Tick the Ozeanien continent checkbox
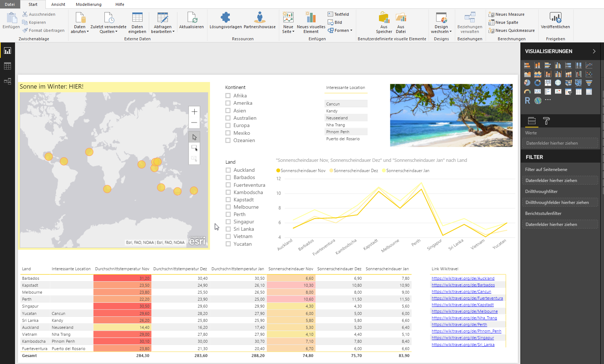 coord(228,140)
